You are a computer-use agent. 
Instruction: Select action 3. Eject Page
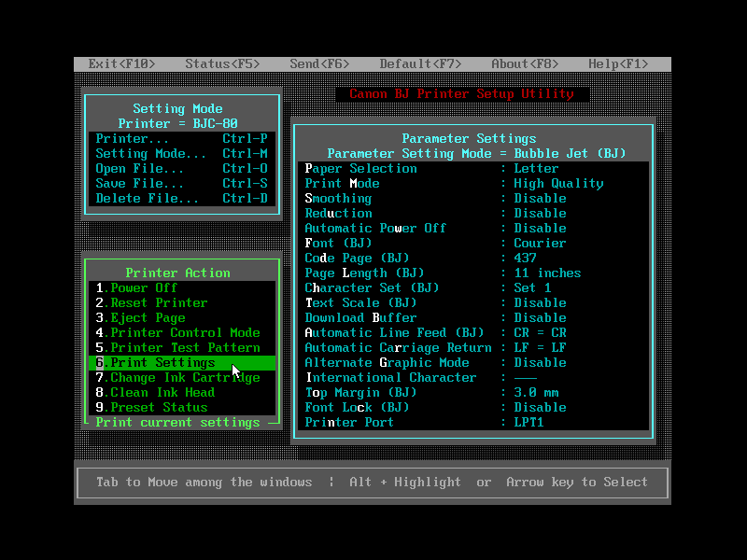[x=182, y=317]
